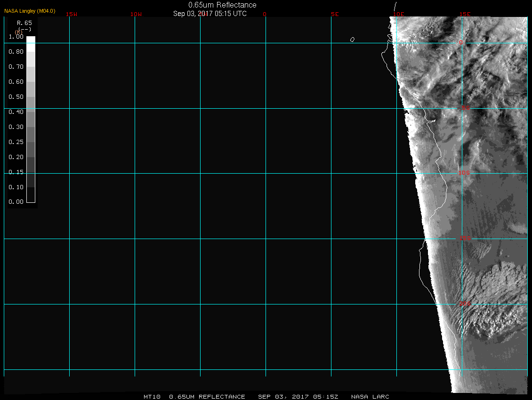Click the Sep 03, 2017 05:15 UTC timestamp
The height and width of the screenshot is (400, 532).
[210, 14]
